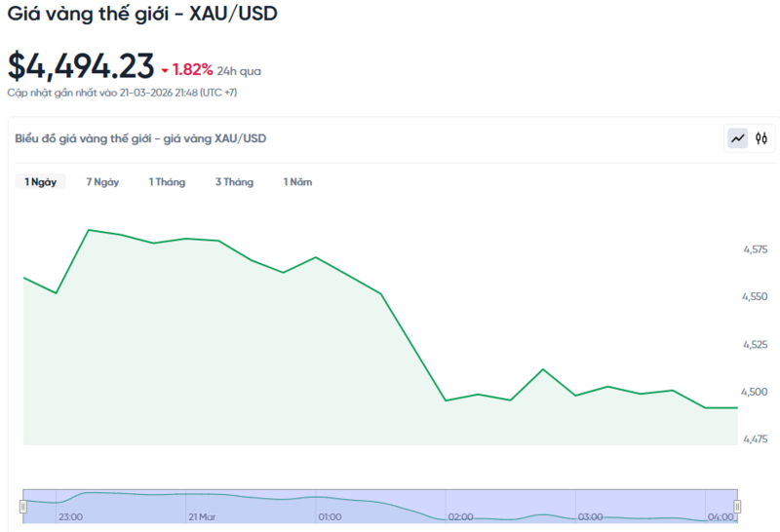
Task: Click the 4,500 y-axis label
Action: coord(755,392)
